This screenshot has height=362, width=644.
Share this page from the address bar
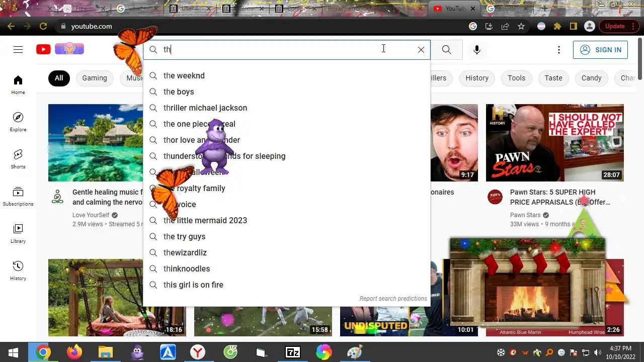click(505, 26)
